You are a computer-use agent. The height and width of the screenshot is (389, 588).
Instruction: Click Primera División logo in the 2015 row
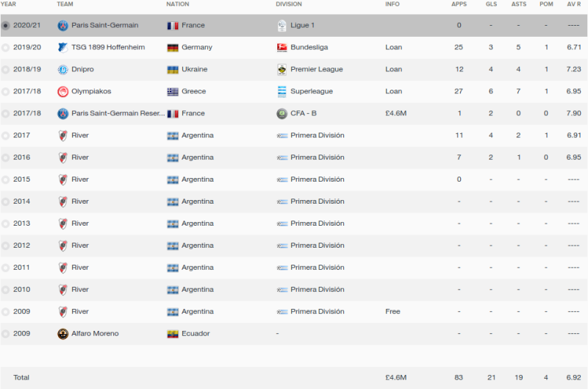[x=282, y=179]
